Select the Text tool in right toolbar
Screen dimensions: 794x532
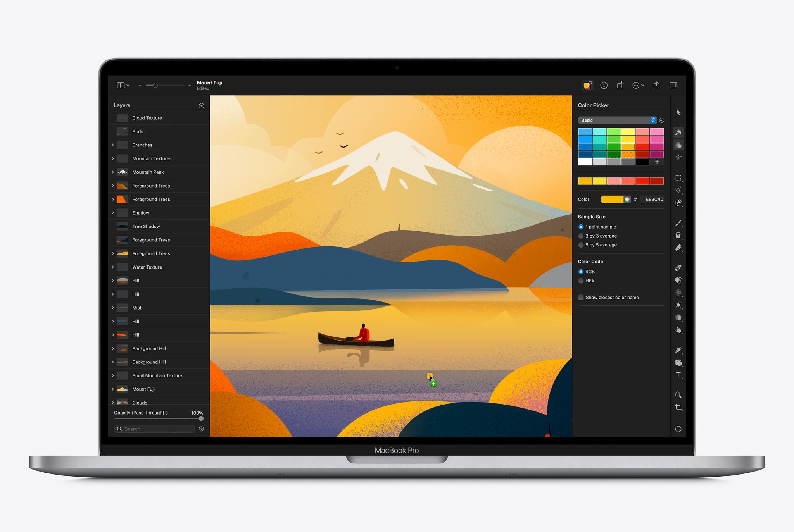click(x=679, y=373)
